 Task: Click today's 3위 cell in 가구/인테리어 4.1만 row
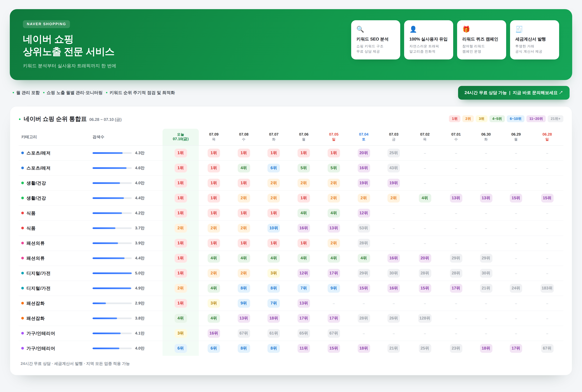[180, 333]
